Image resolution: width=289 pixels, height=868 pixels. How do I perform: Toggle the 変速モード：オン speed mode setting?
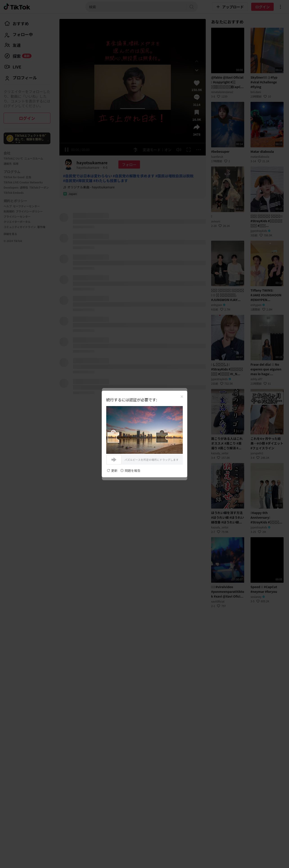tap(157, 150)
